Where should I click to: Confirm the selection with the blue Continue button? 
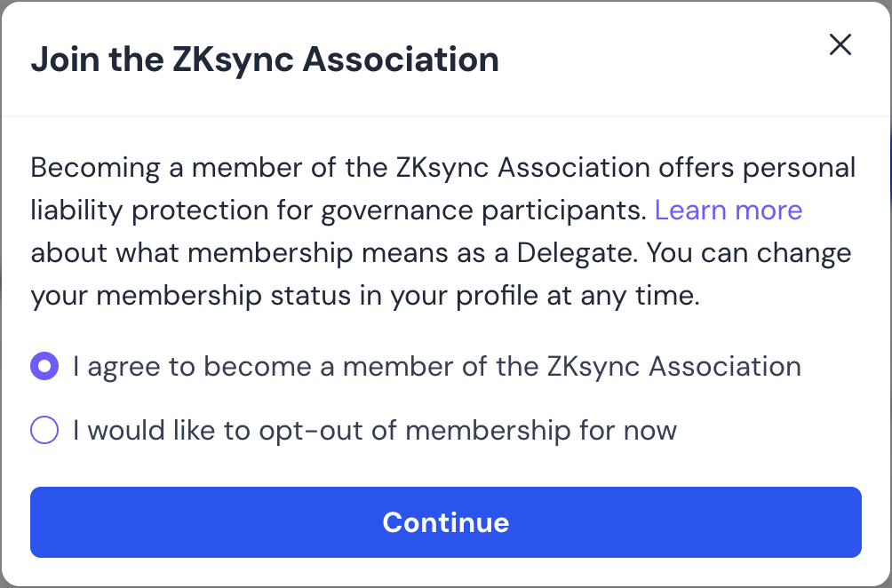point(446,522)
